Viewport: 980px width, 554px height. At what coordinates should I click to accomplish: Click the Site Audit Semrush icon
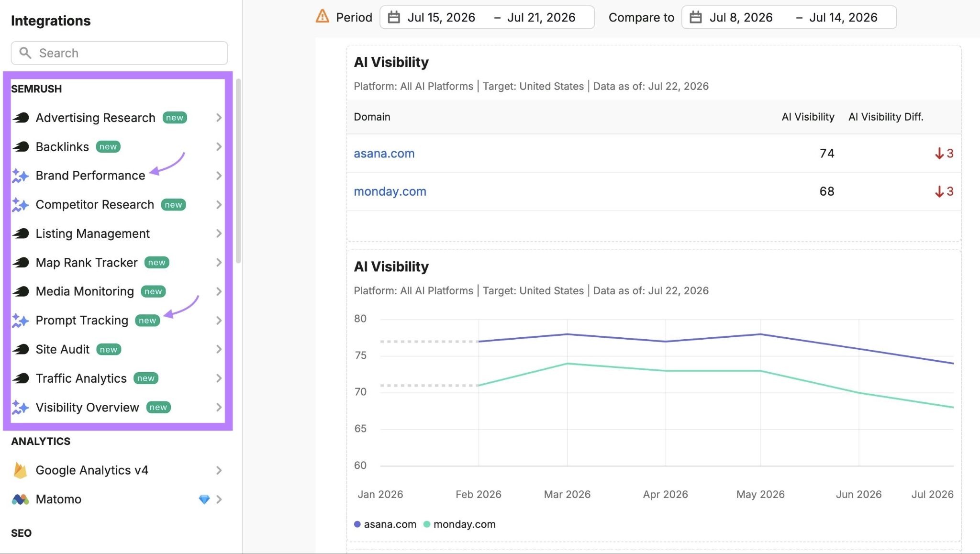21,349
